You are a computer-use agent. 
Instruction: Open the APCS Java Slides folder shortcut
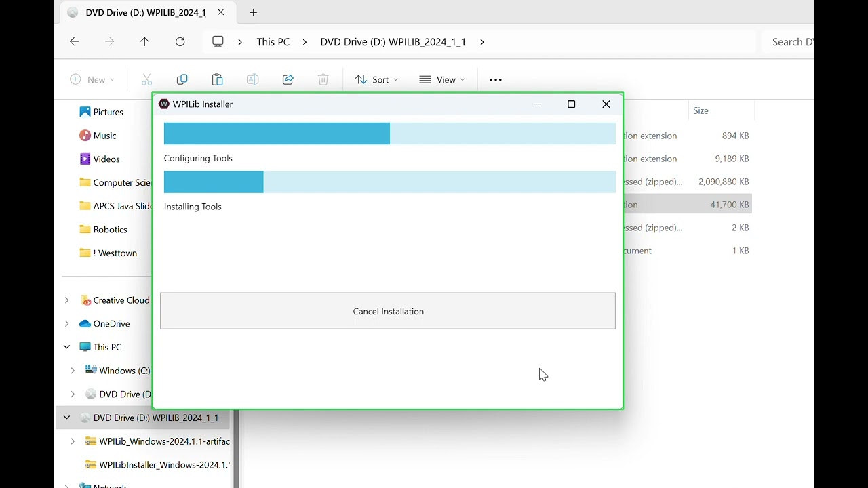pyautogui.click(x=115, y=206)
